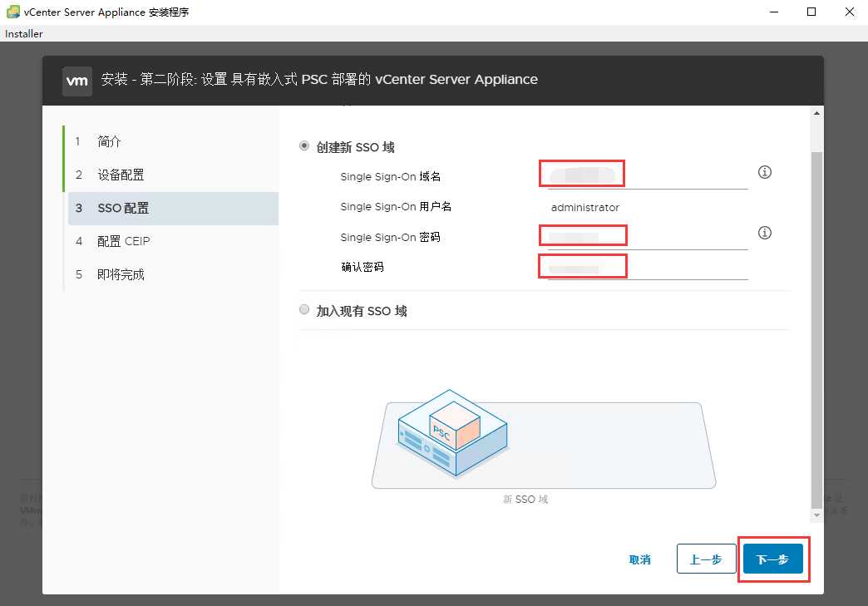This screenshot has height=606, width=868.
Task: Click info icon beside Single Sign-On domain name
Action: pyautogui.click(x=765, y=172)
